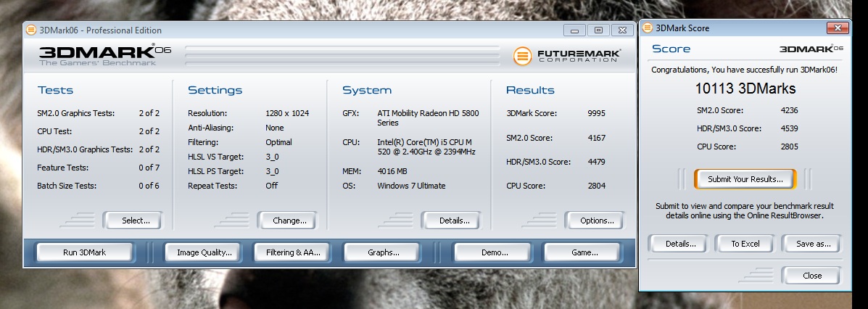Viewport: 868px width, 309px height.
Task: Close the 3DMark Score window via X
Action: pos(838,28)
